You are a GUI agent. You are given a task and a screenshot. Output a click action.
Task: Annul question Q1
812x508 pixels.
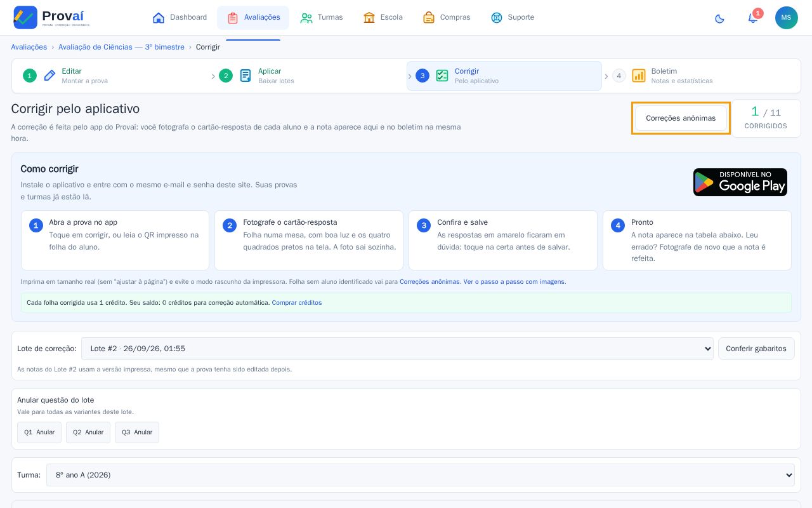click(x=39, y=432)
